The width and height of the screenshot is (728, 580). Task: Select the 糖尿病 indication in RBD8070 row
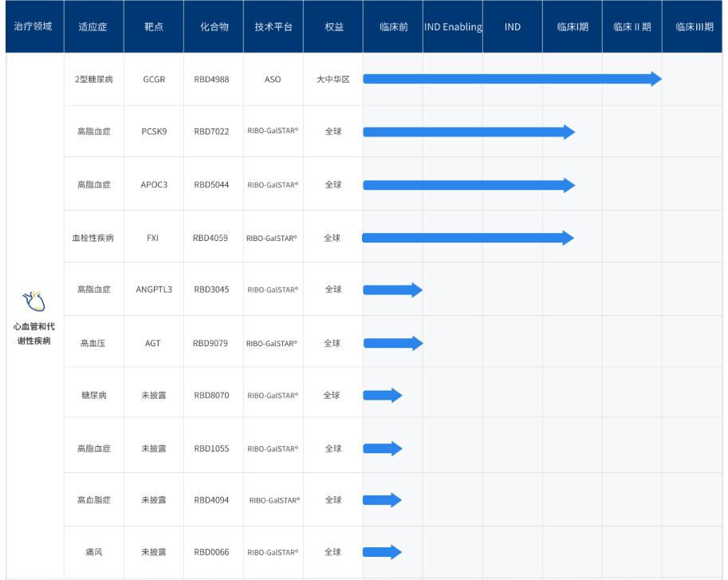click(x=94, y=395)
